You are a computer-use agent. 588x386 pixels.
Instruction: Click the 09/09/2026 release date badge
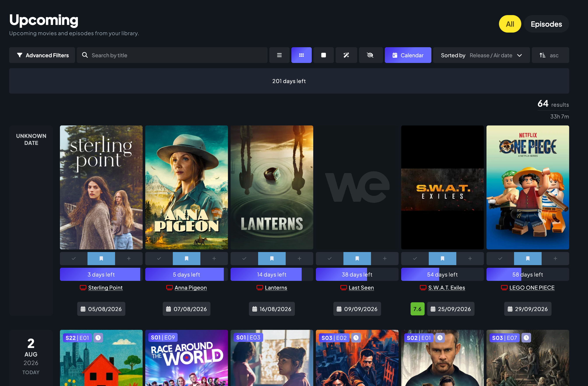(x=357, y=309)
